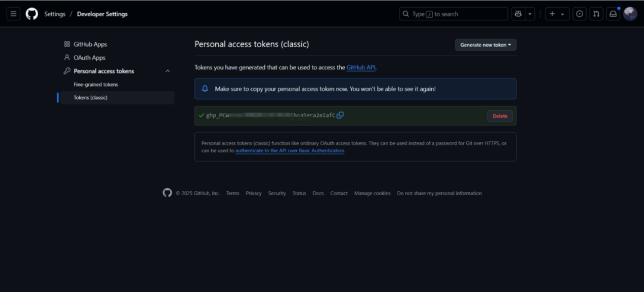The height and width of the screenshot is (292, 644).
Task: Collapse the Personal access tokens chevron
Action: (x=168, y=71)
